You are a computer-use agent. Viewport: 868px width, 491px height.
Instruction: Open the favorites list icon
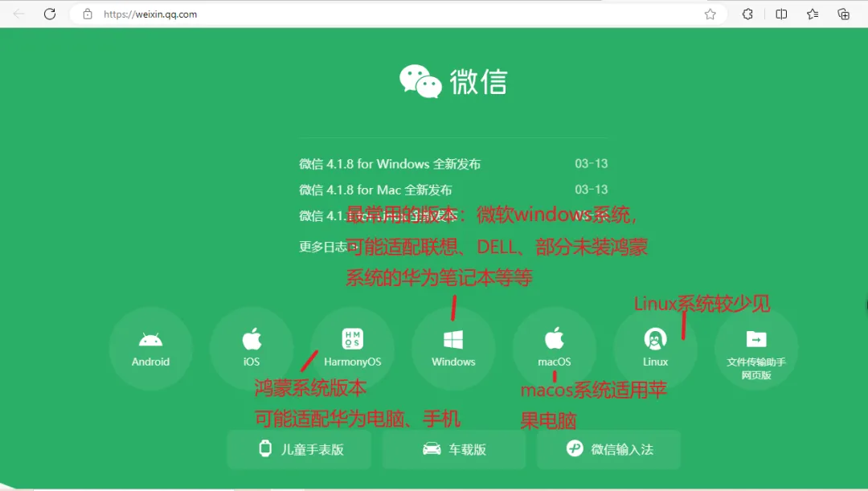click(812, 14)
